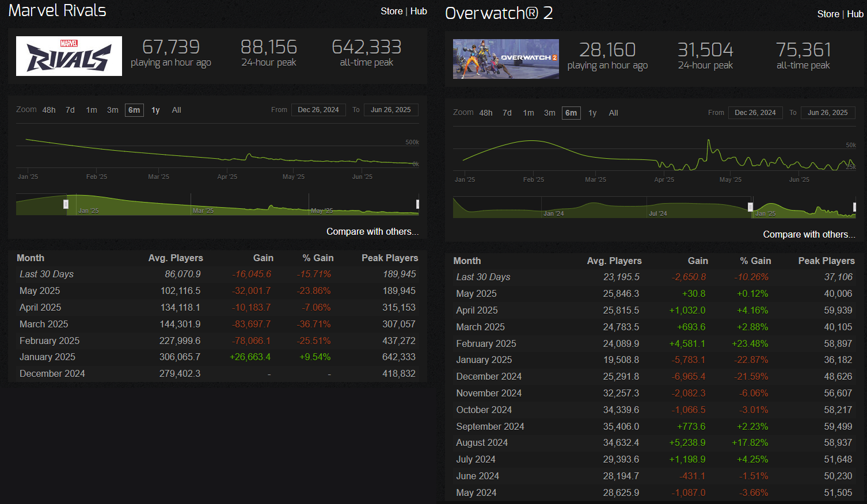This screenshot has width=867, height=504.
Task: Select Overwatch 2 February 2025 row
Action: [655, 343]
